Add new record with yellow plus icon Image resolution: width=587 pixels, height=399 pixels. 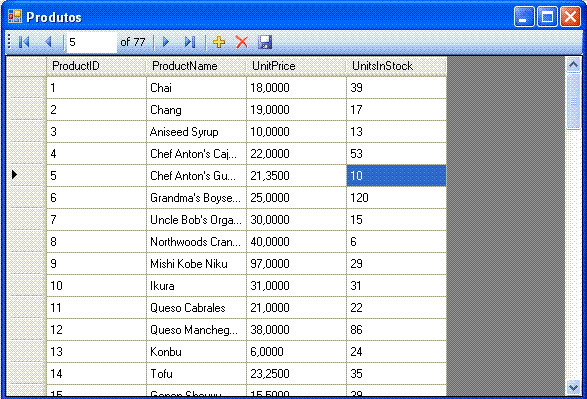point(219,42)
